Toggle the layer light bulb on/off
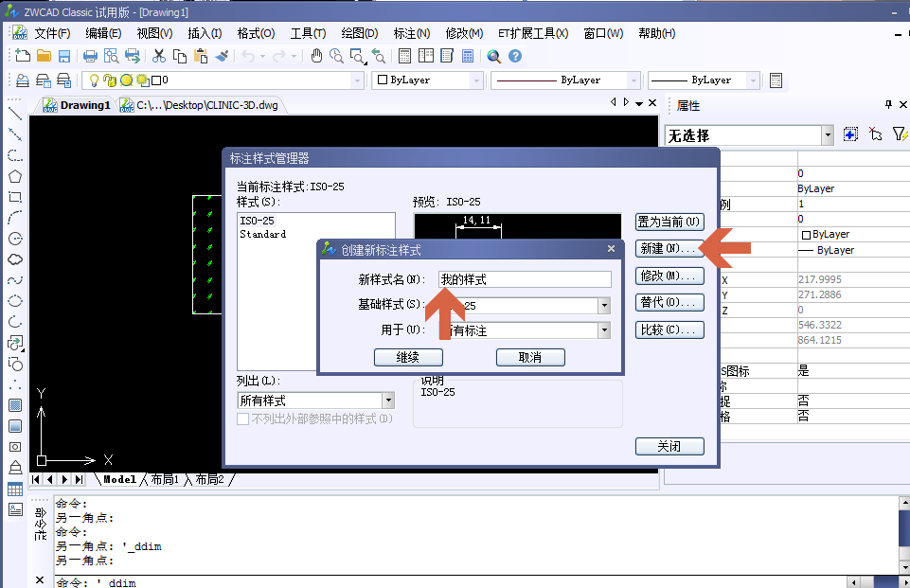 (x=93, y=80)
